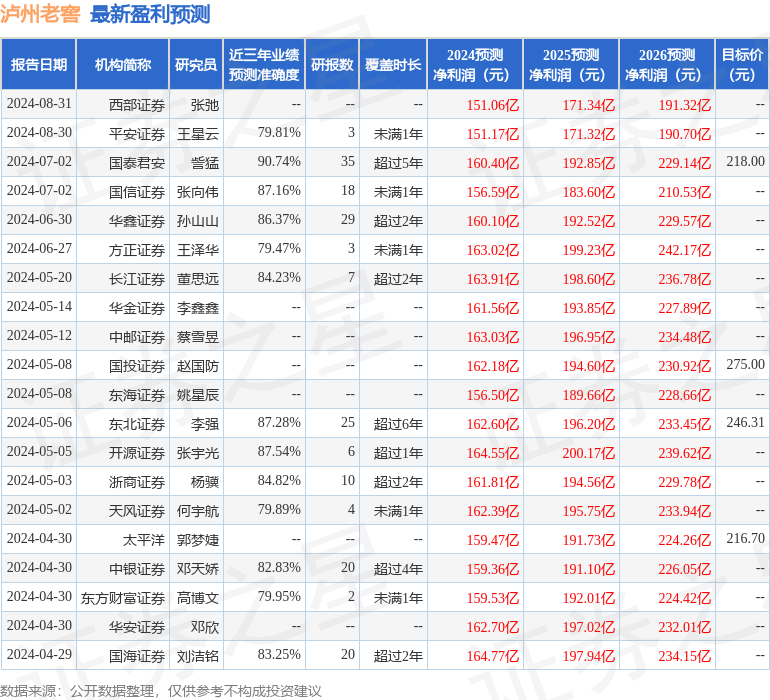This screenshot has width=770, height=700.
Task: Click researcher 高博文
Action: coord(197,597)
